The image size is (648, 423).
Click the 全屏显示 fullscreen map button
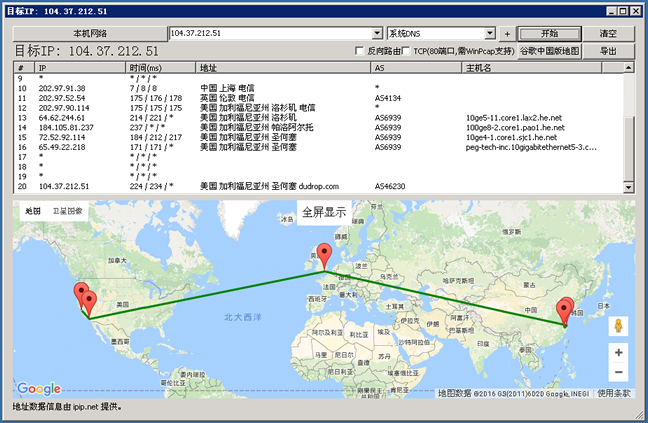click(323, 211)
